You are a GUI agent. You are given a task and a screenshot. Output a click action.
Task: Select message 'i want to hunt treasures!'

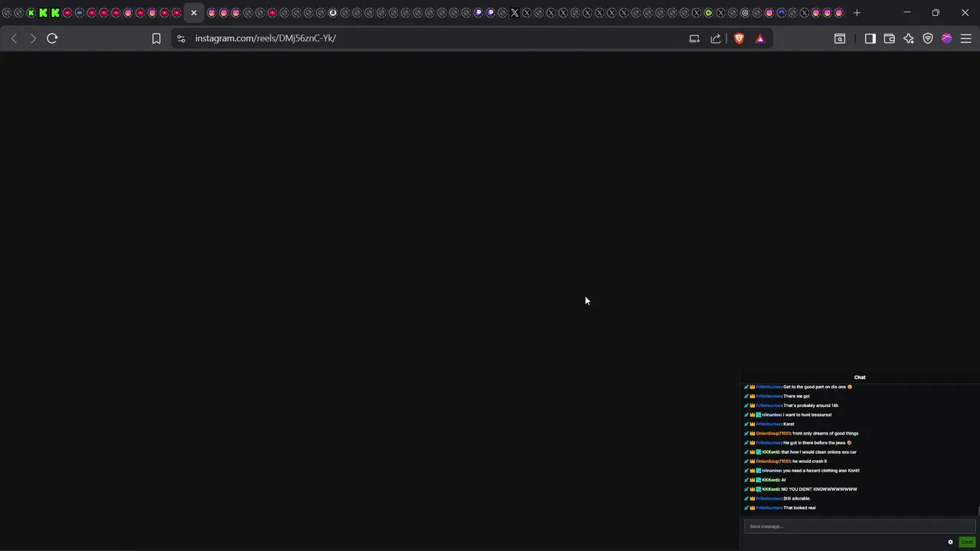pyautogui.click(x=807, y=415)
